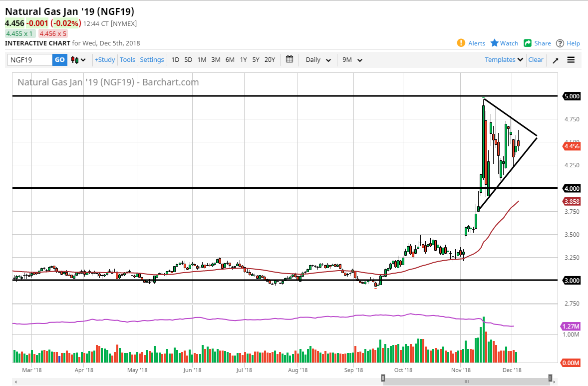Click the left handle of range slider
The height and width of the screenshot is (386, 588).
pyautogui.click(x=383, y=378)
